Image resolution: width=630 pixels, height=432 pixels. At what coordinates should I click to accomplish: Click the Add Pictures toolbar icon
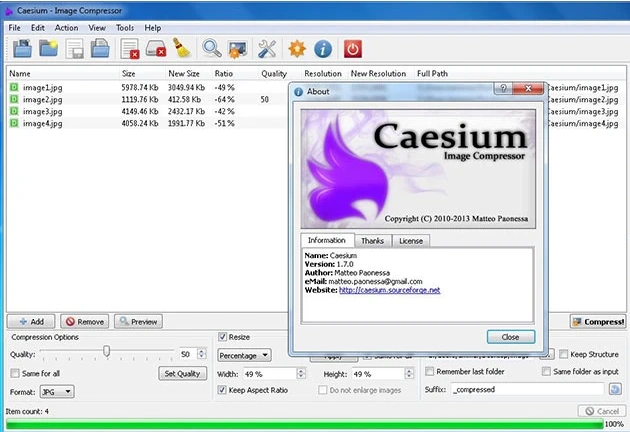tap(22, 49)
